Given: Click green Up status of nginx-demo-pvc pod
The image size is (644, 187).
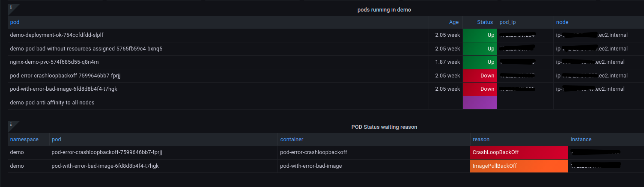Looking at the screenshot, I should click(480, 62).
